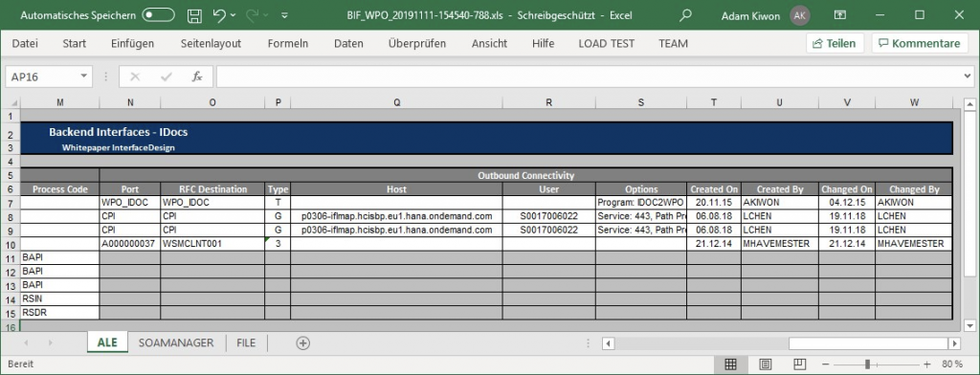Click into the formula bar input
The image size is (980, 375).
pos(588,77)
